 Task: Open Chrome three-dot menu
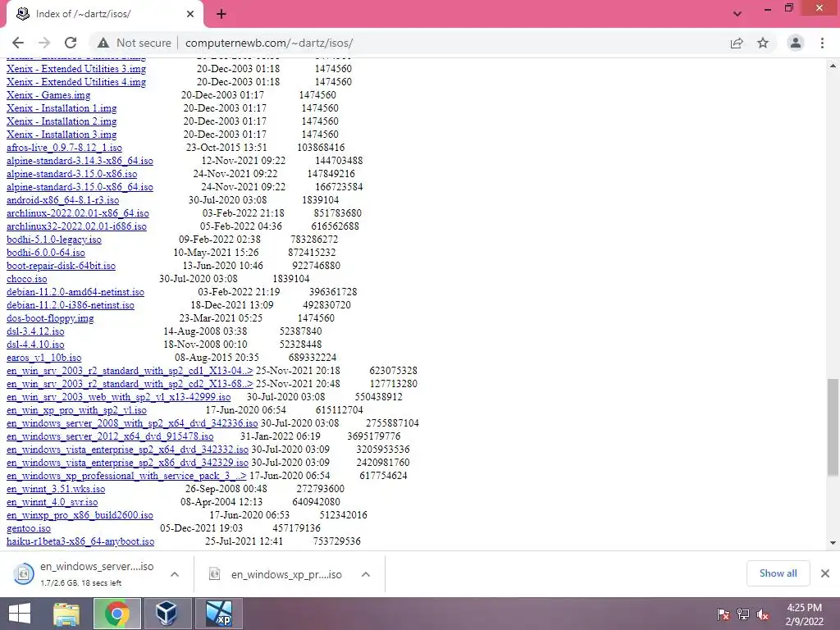click(x=822, y=43)
